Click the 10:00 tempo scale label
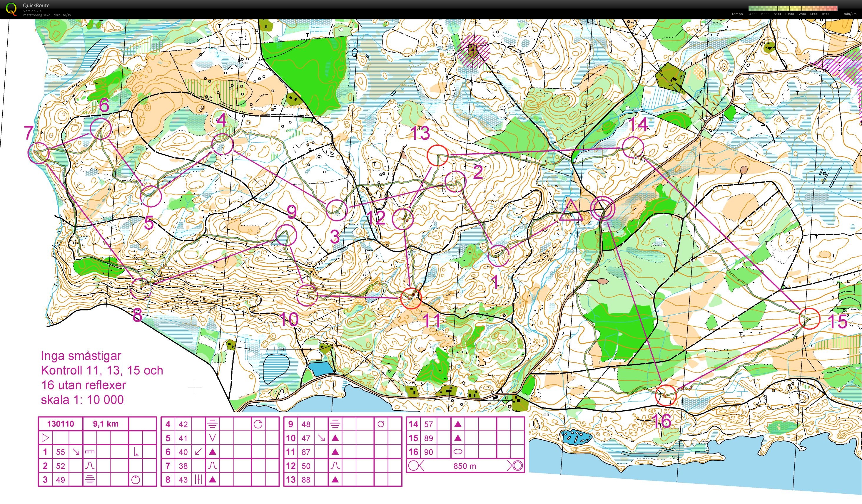This screenshot has width=862, height=504. [x=789, y=14]
